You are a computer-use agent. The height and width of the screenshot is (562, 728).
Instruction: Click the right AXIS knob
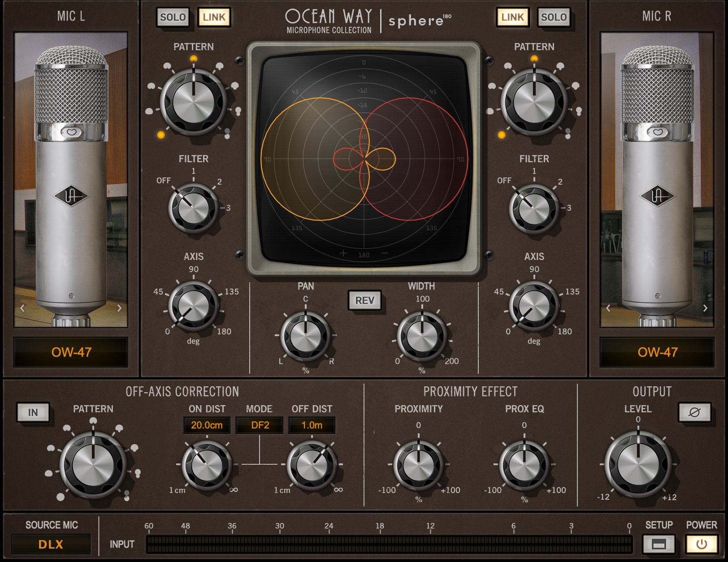534,307
